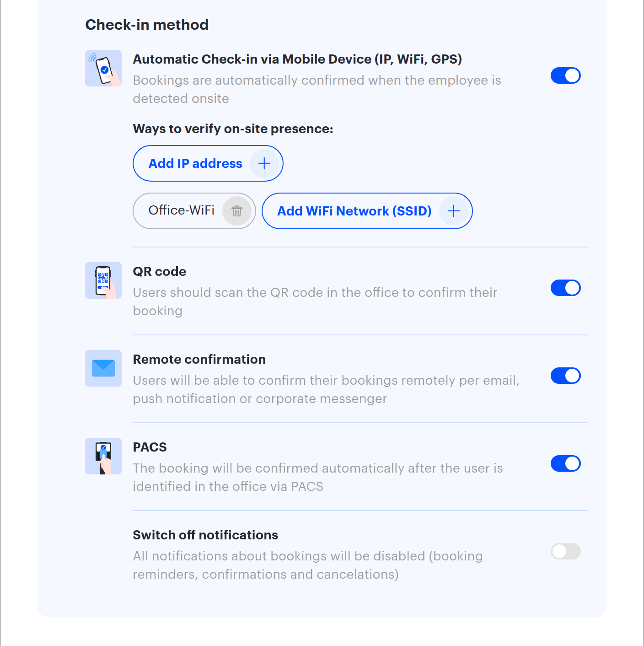Image resolution: width=644 pixels, height=646 pixels.
Task: Enable Switch off notifications toggle
Action: pyautogui.click(x=566, y=551)
